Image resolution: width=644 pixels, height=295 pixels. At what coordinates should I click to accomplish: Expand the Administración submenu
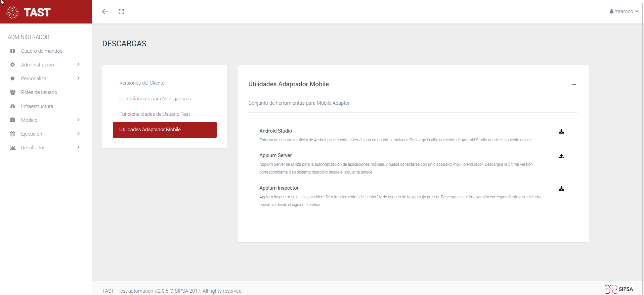78,64
